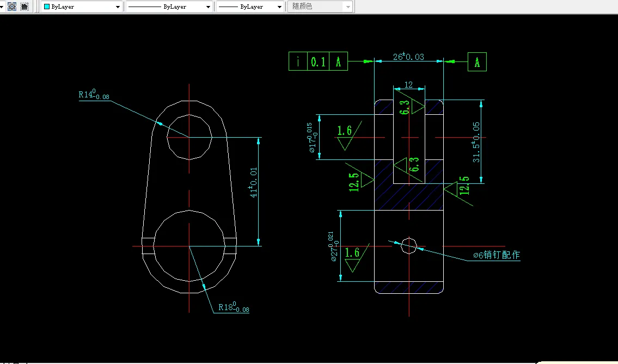Image resolution: width=618 pixels, height=364 pixels.
Task: Select the 31.5±0.05 height dimension
Action: tap(476, 142)
